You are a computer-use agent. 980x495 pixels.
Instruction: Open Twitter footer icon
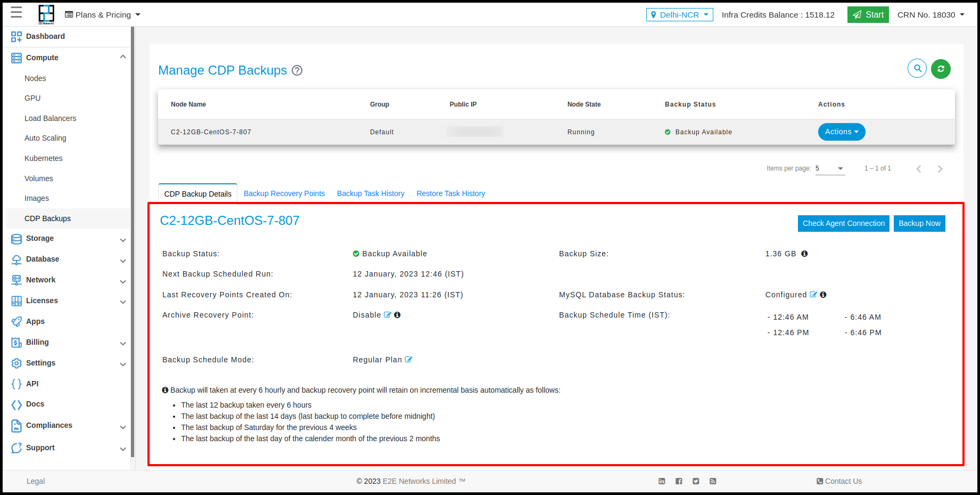pos(696,481)
